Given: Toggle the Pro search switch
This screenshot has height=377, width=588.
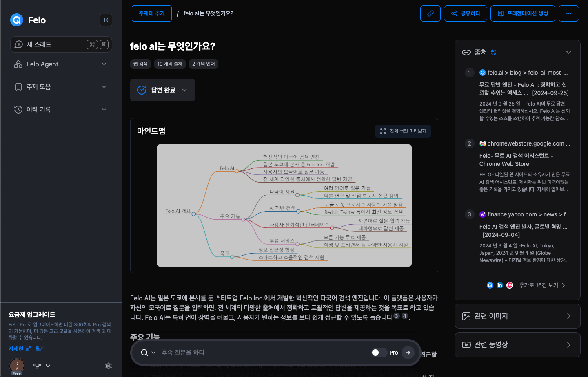Looking at the screenshot, I should (x=379, y=353).
